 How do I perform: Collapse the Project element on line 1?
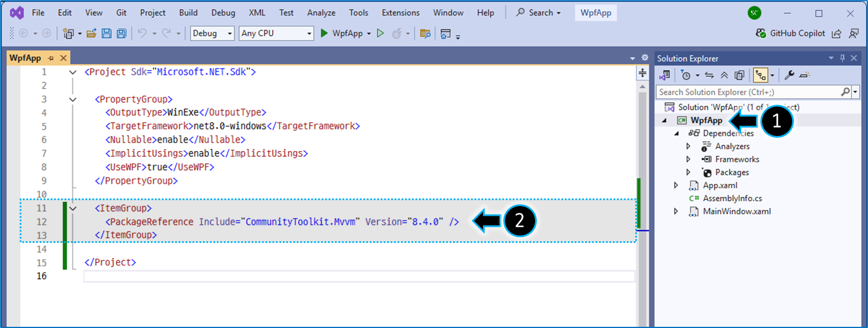[72, 72]
